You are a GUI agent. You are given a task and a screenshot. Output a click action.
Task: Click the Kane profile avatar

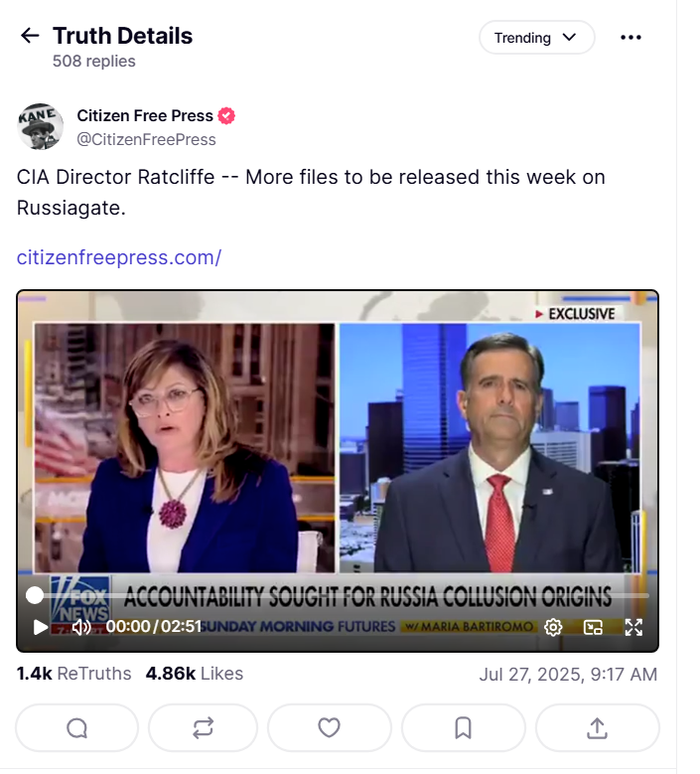pyautogui.click(x=41, y=126)
